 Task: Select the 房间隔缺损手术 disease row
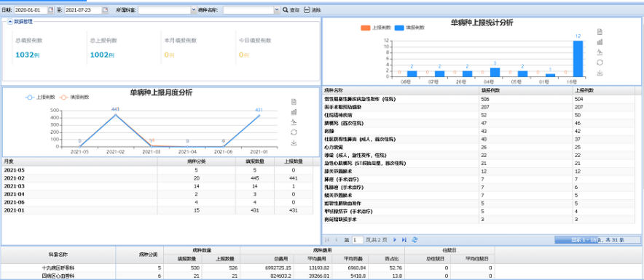(479, 220)
